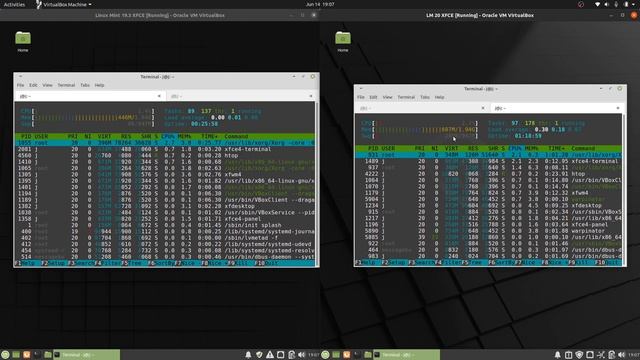Screen dimensions: 640x360
Task: Open notifications bell in left VM panel
Action: tap(248, 355)
